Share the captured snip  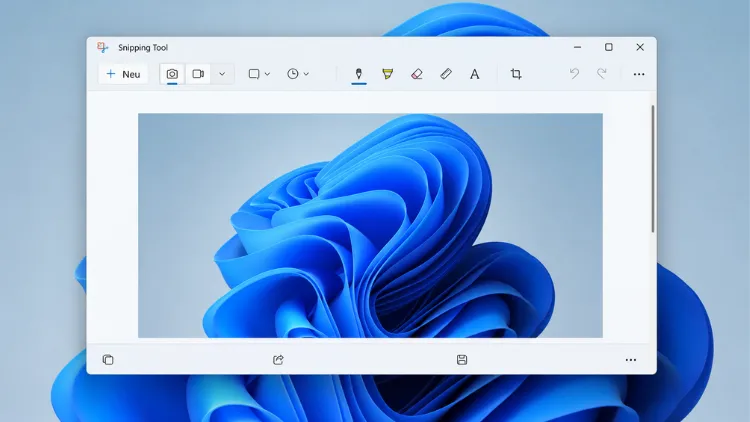point(278,360)
